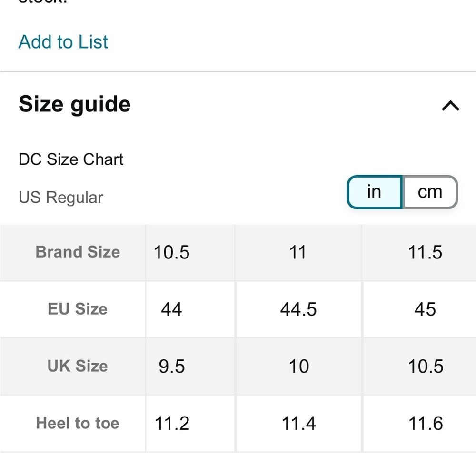
Task: Select Brand Size 10.5 cell
Action: click(x=190, y=253)
